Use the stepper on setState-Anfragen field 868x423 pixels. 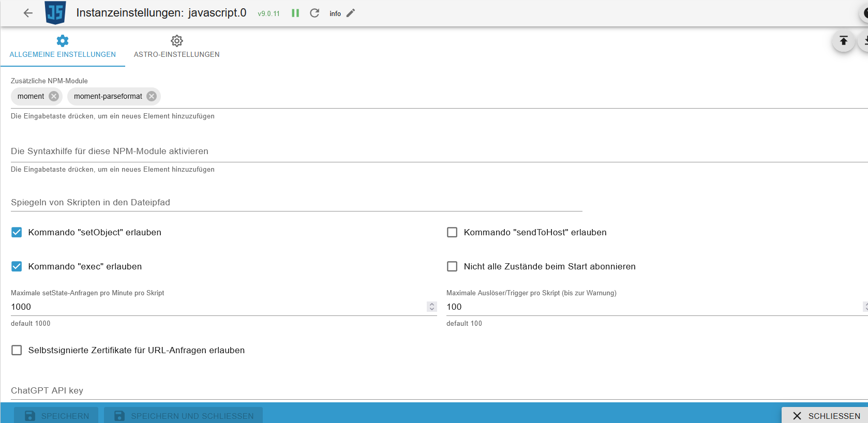click(432, 307)
